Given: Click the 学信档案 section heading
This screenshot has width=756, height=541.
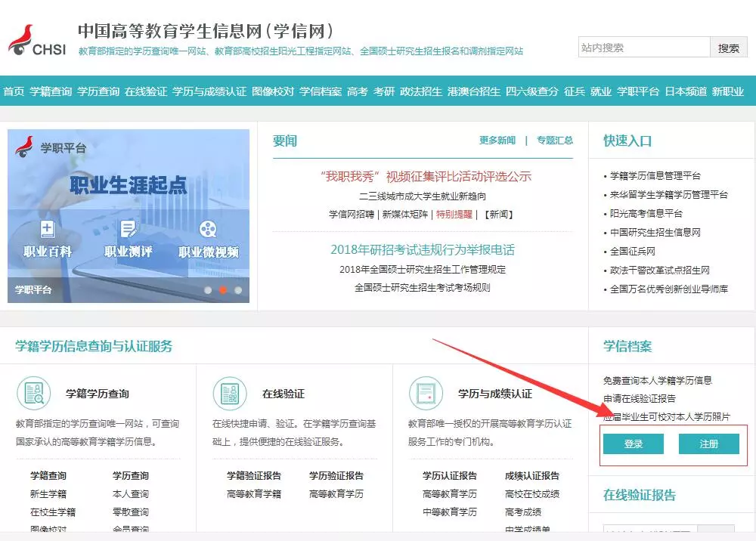Looking at the screenshot, I should [627, 346].
